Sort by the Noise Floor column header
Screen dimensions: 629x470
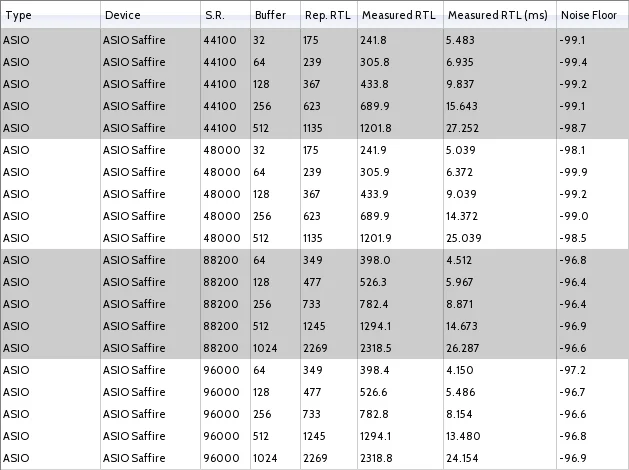[x=589, y=16]
